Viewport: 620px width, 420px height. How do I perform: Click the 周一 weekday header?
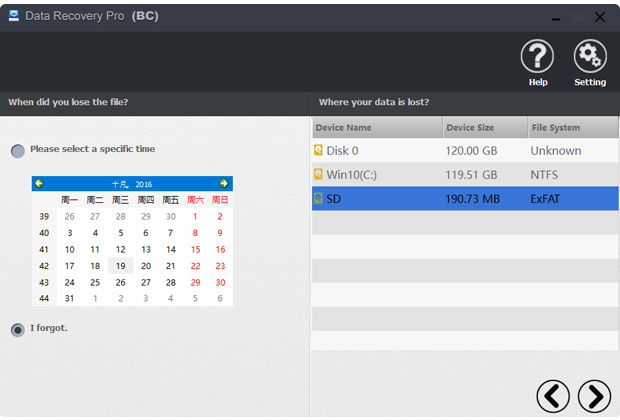coord(70,200)
